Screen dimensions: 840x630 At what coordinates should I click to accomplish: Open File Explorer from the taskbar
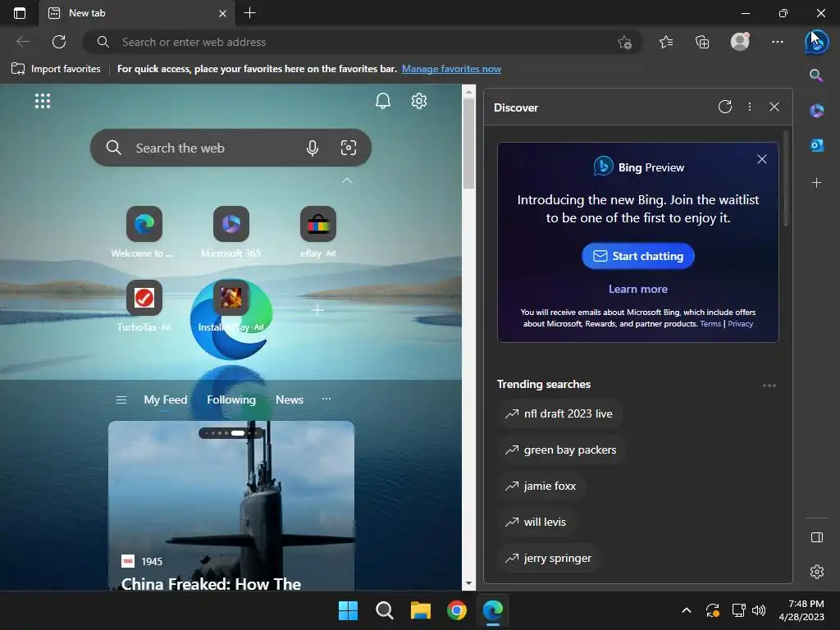(x=421, y=610)
